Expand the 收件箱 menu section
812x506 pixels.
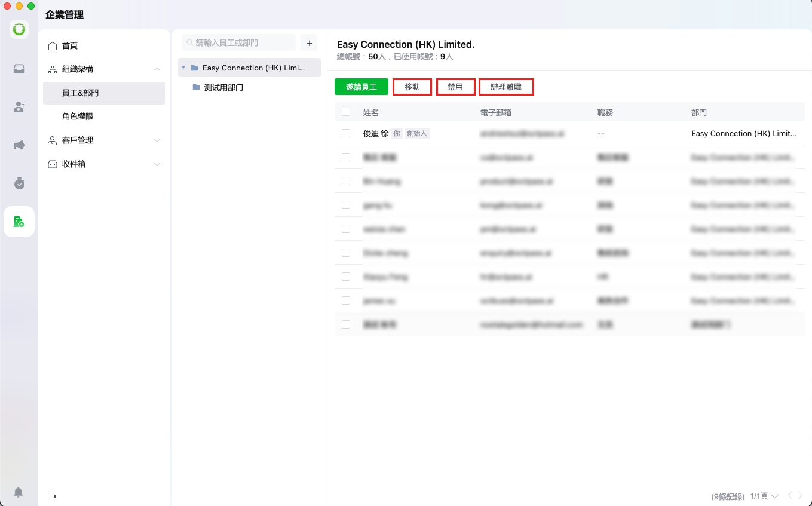[157, 164]
